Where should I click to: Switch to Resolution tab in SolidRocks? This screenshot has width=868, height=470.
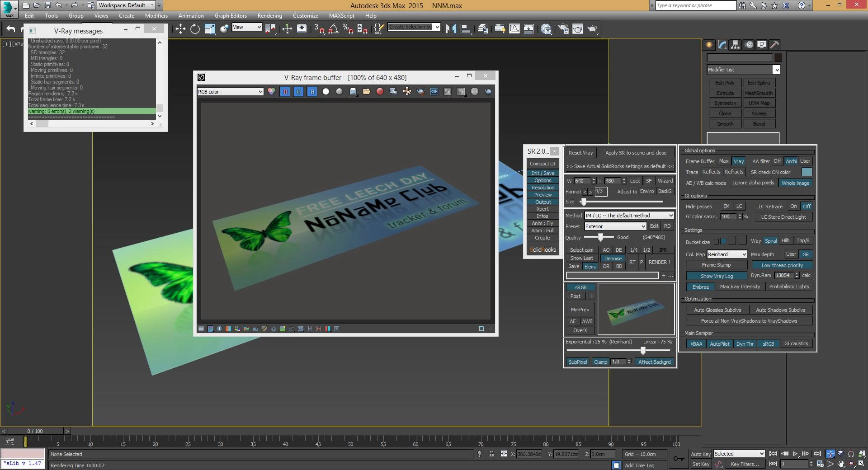click(x=542, y=188)
